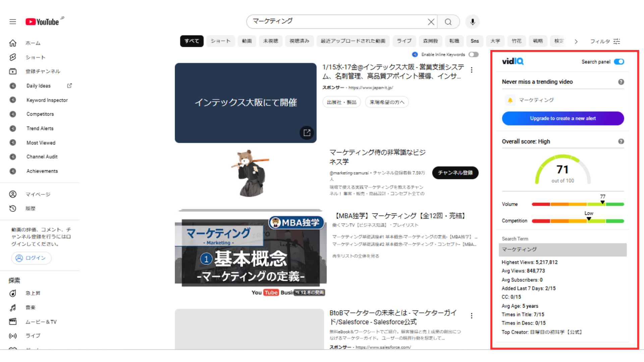The image size is (644, 362).
Task: Open three-dot menu on Salesforce ad result
Action: click(x=472, y=316)
